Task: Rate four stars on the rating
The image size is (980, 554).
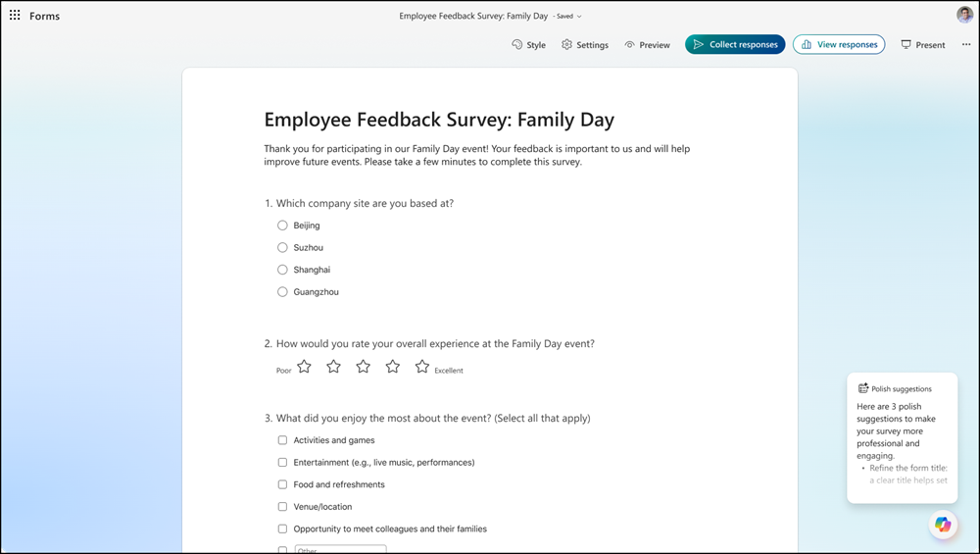Action: 393,367
